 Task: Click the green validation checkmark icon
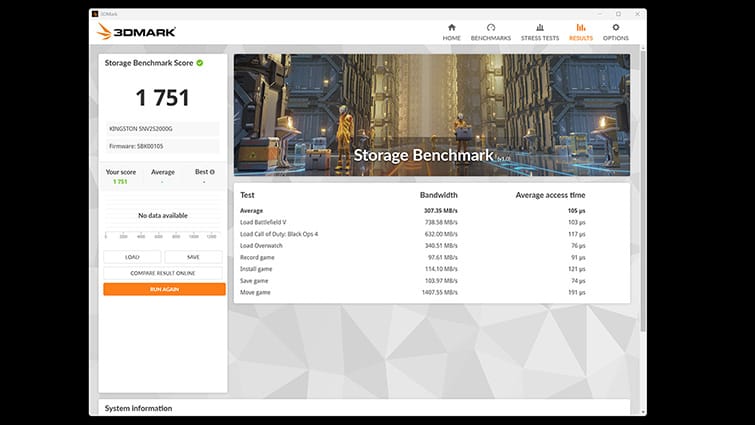[200, 63]
